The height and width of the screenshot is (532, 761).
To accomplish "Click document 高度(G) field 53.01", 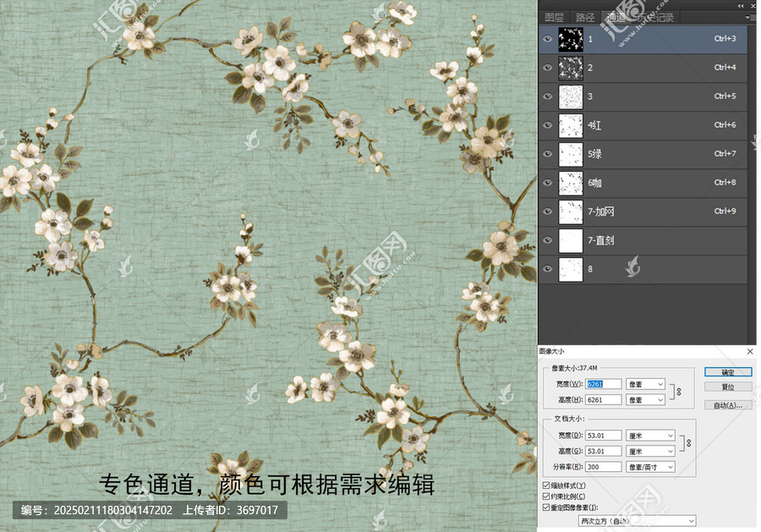I will 603,451.
